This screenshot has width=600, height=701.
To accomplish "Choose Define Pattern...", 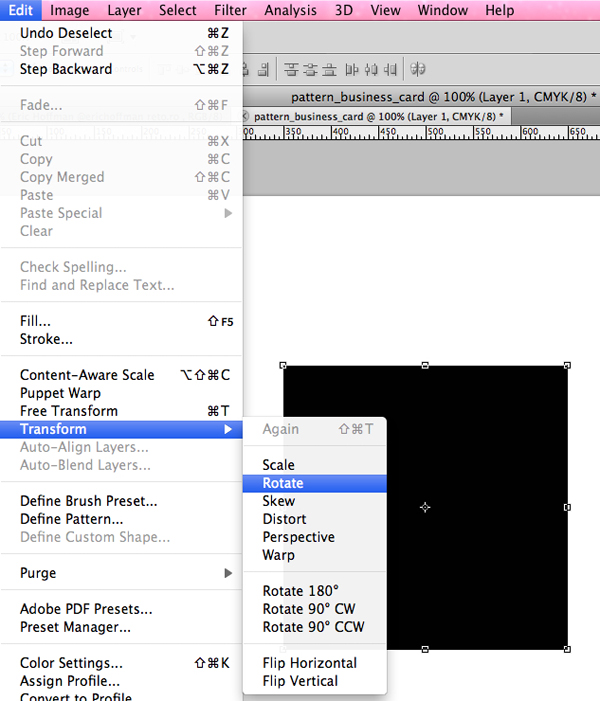I will (121, 519).
